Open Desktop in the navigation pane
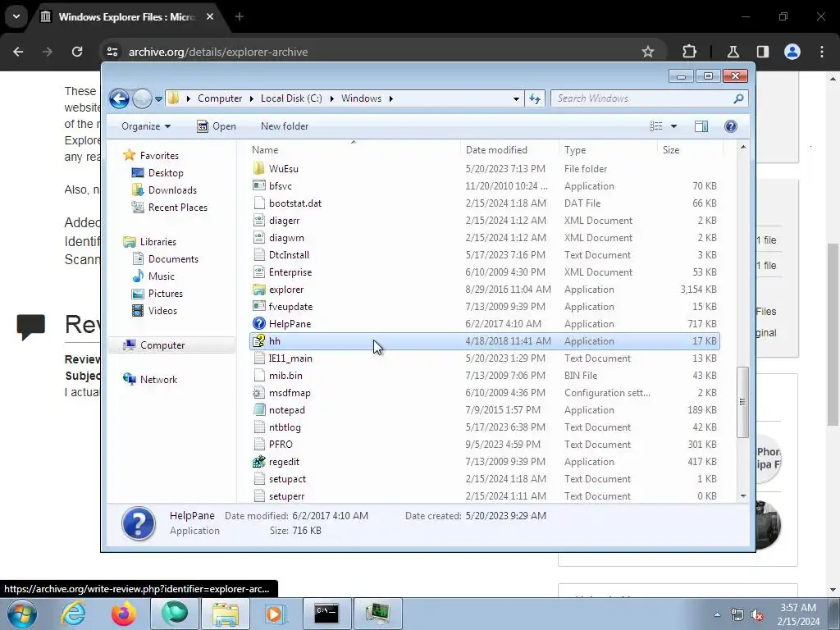The image size is (840, 630). coord(166,173)
